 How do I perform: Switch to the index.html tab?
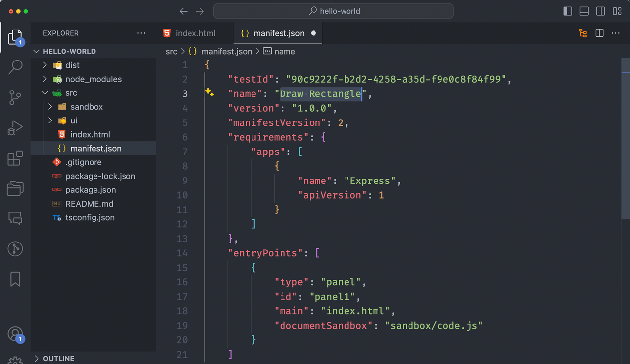pyautogui.click(x=195, y=33)
